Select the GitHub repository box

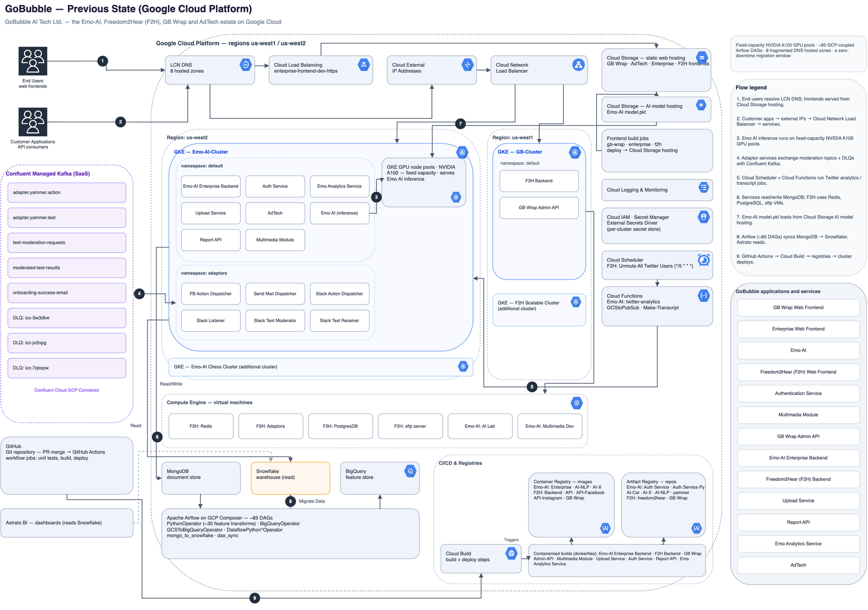tap(67, 466)
